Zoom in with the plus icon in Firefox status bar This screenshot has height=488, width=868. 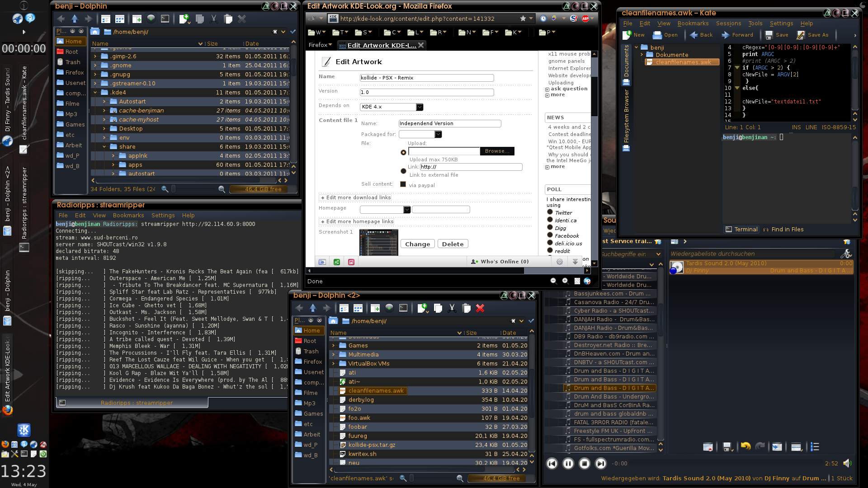click(x=565, y=281)
